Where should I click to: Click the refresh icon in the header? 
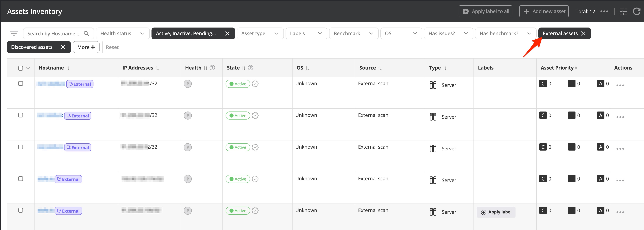click(x=636, y=11)
